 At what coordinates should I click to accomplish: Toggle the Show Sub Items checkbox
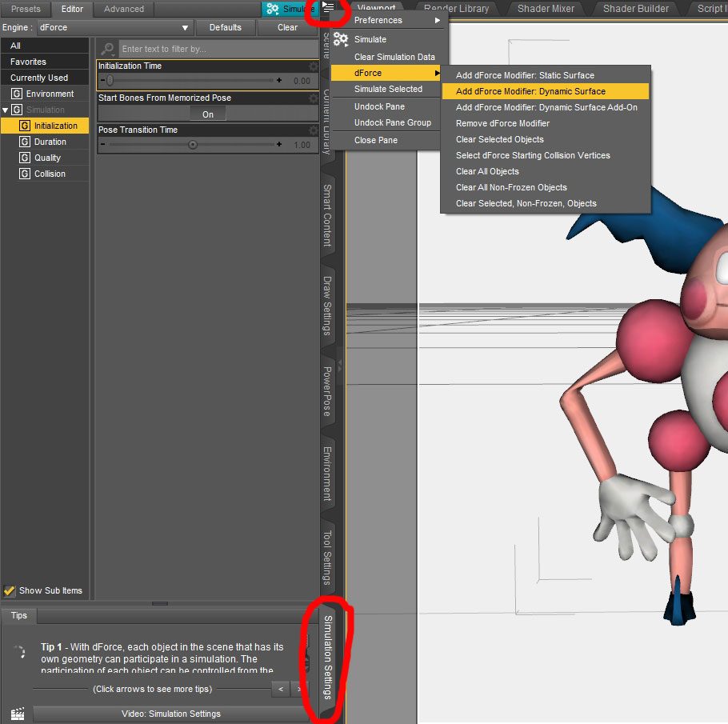pyautogui.click(x=10, y=590)
